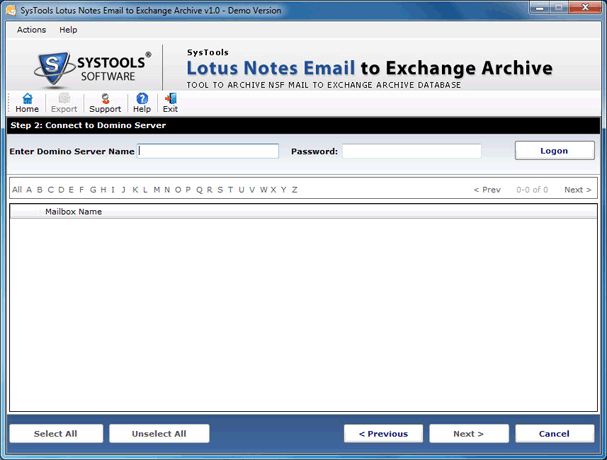Filter mailboxes by letter W
Screen dimensions: 607x460
click(x=264, y=190)
